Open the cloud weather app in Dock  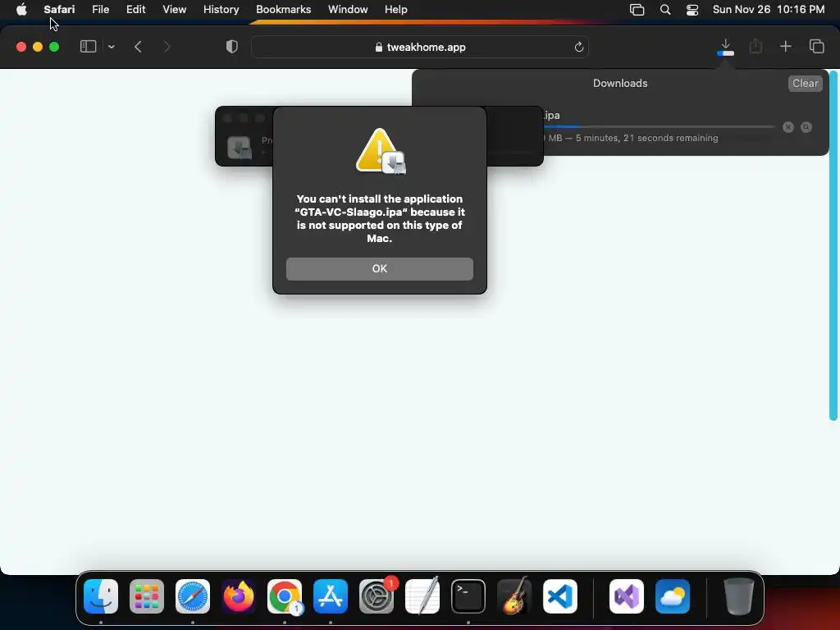click(x=673, y=596)
